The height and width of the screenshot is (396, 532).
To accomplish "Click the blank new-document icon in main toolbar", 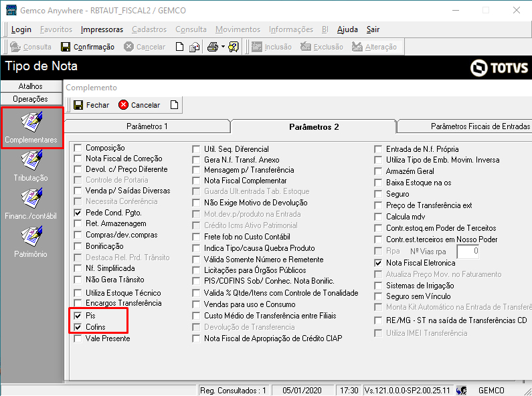I will [179, 47].
